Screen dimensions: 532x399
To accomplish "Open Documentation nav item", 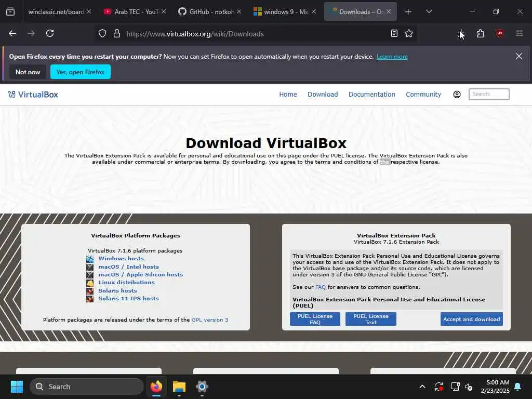I will (x=372, y=95).
